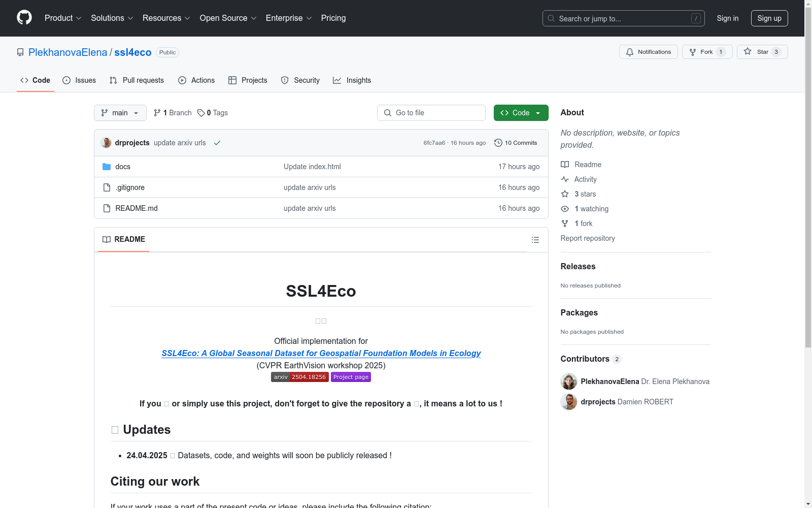This screenshot has height=508, width=812.
Task: Open the Projects tab
Action: [x=248, y=80]
